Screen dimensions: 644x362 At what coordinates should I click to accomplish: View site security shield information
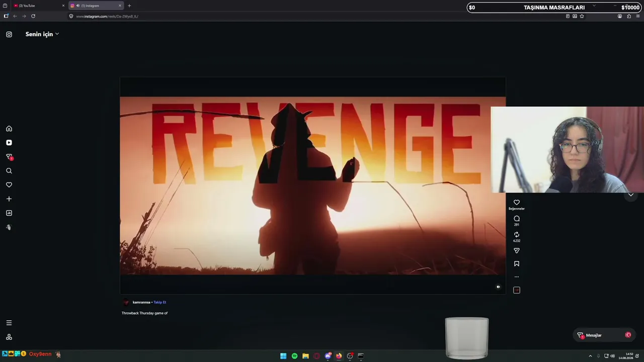71,16
